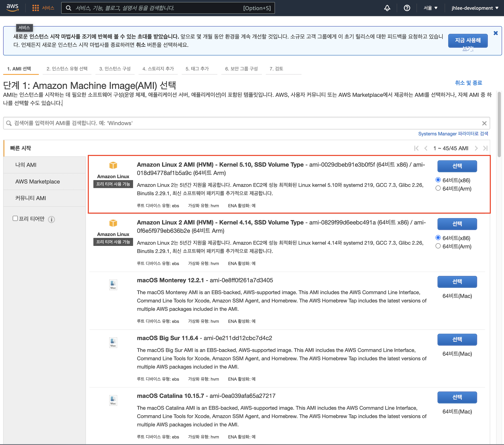Screen dimensions: 504x445
Task: Select 64비트(x86) for Kernel 4.14 AMI
Action: 438,238
